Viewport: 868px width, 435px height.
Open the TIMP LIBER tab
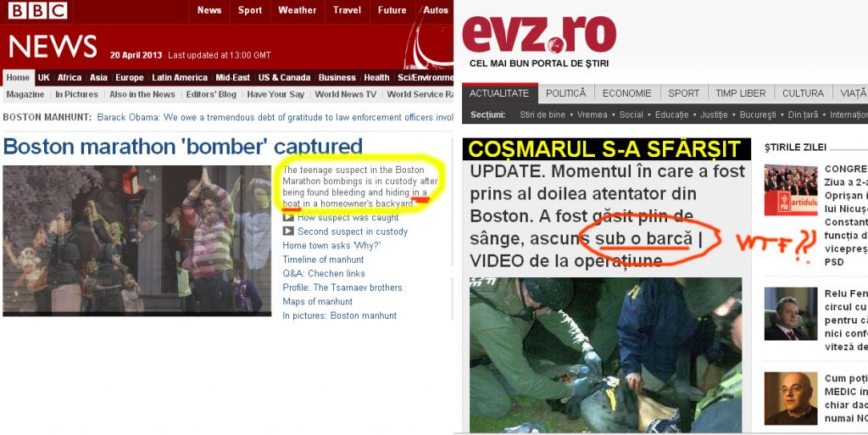(x=740, y=93)
